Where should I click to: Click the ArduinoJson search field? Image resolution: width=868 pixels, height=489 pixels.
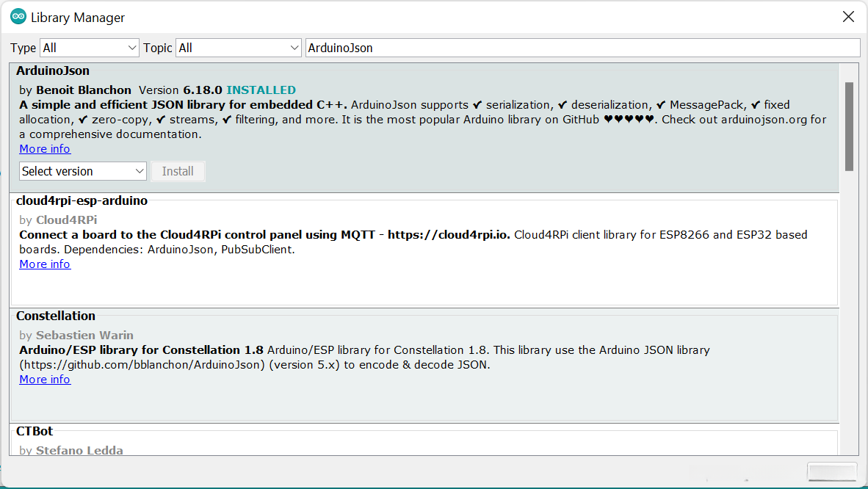pos(582,48)
